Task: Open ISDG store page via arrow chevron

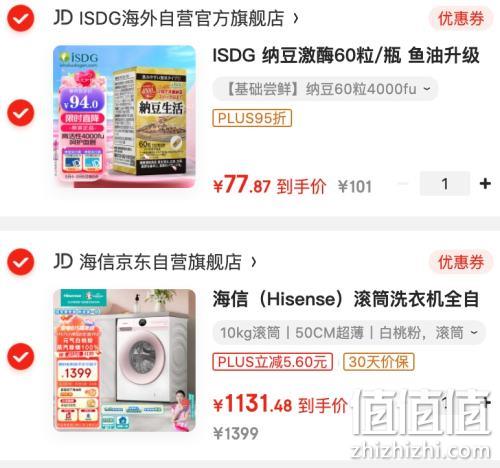Action: tap(296, 18)
